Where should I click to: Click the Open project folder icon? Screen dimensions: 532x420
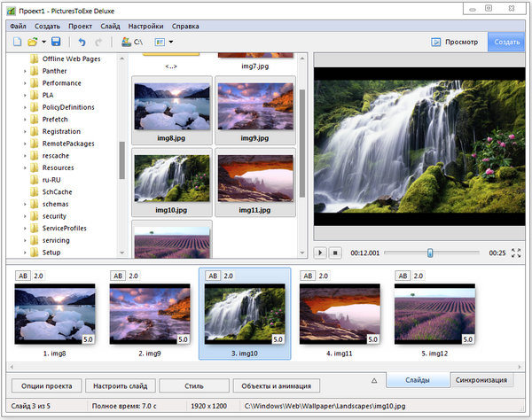pos(33,42)
